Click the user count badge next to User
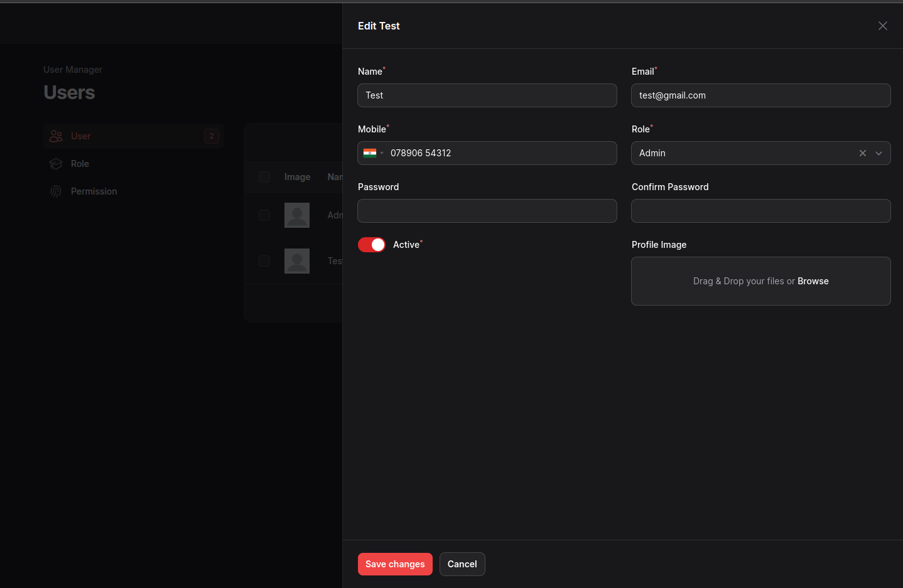 [x=212, y=136]
